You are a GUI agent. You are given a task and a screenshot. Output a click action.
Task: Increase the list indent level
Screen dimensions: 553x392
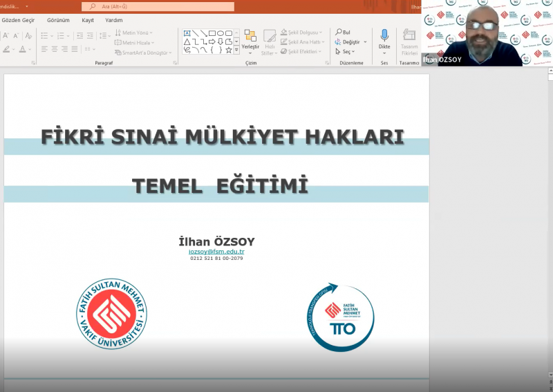(91, 36)
